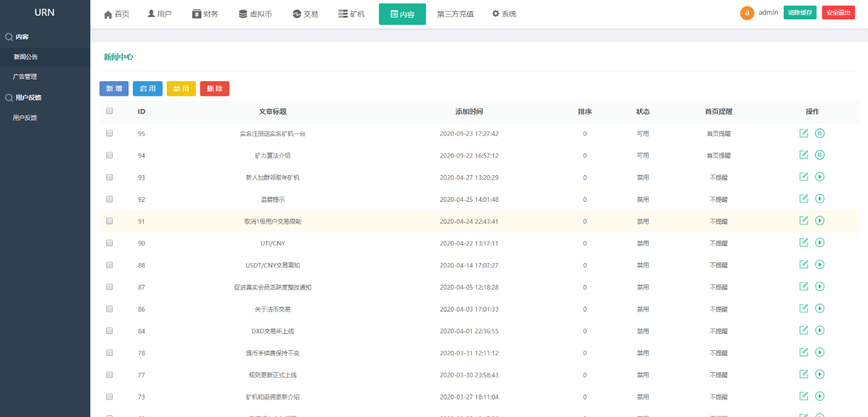The image size is (868, 417).
Task: Open 广告管理 in the left sidebar
Action: coord(25,77)
